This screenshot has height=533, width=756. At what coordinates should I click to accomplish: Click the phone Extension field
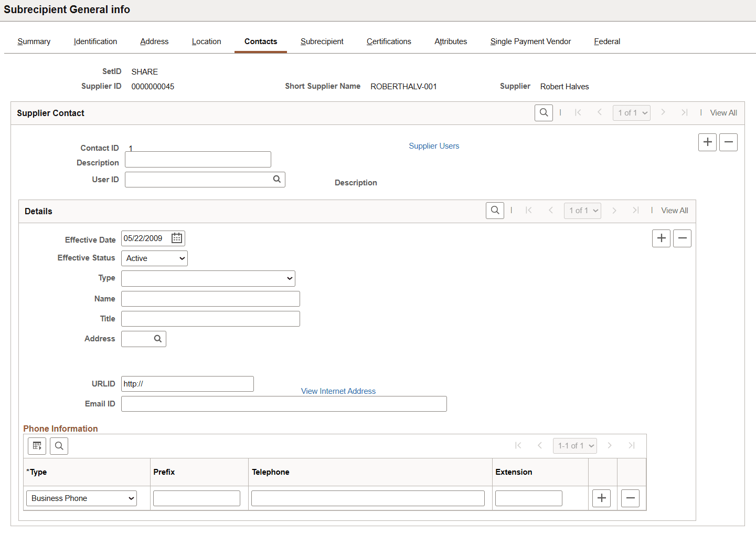pos(529,498)
